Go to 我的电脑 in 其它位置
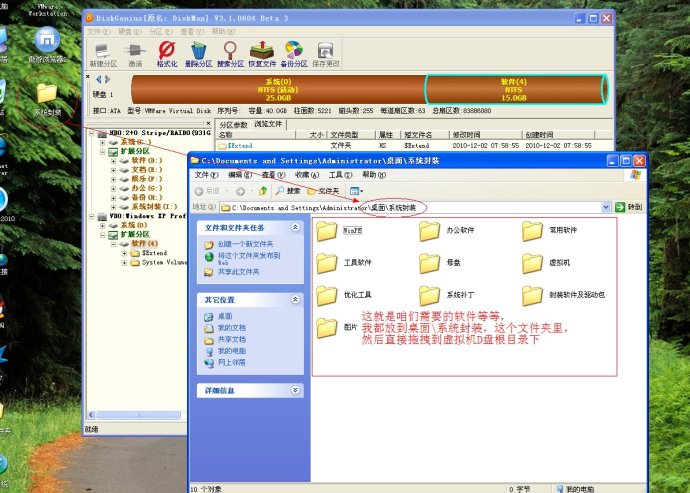Image resolution: width=690 pixels, height=493 pixels. pos(231,351)
